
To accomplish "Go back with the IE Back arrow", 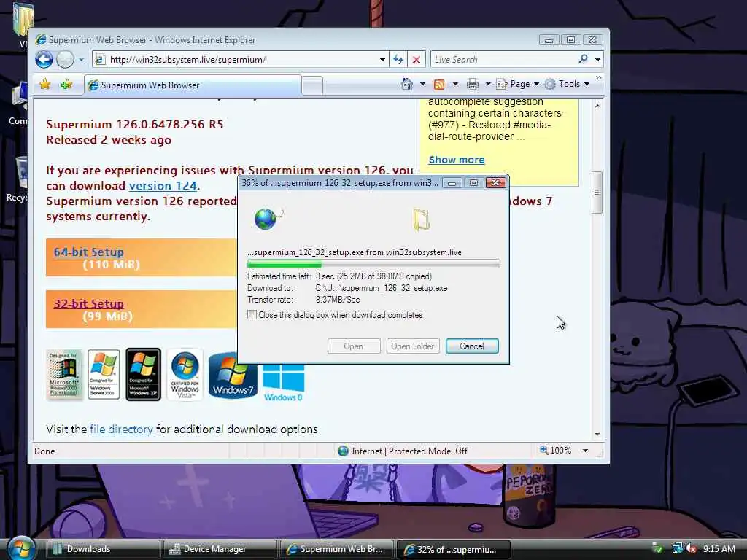I will click(x=44, y=60).
